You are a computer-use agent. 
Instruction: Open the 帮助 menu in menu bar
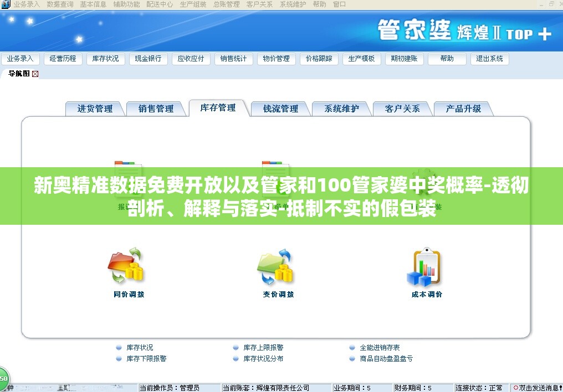[319, 4]
